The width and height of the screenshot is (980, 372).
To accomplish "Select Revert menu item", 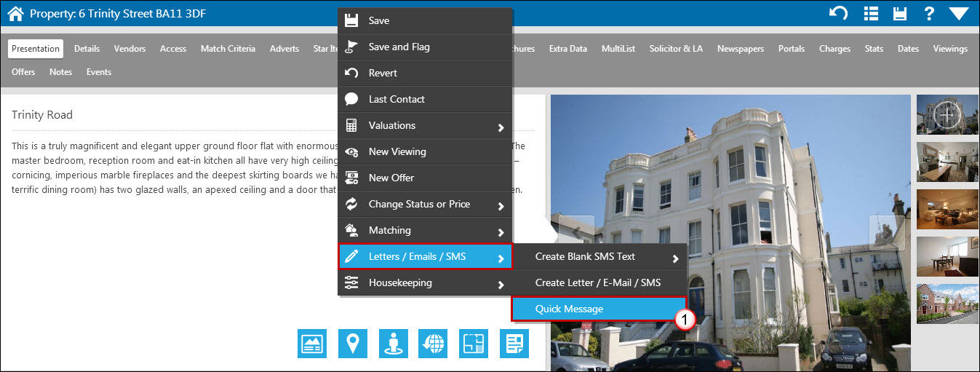I will click(425, 73).
